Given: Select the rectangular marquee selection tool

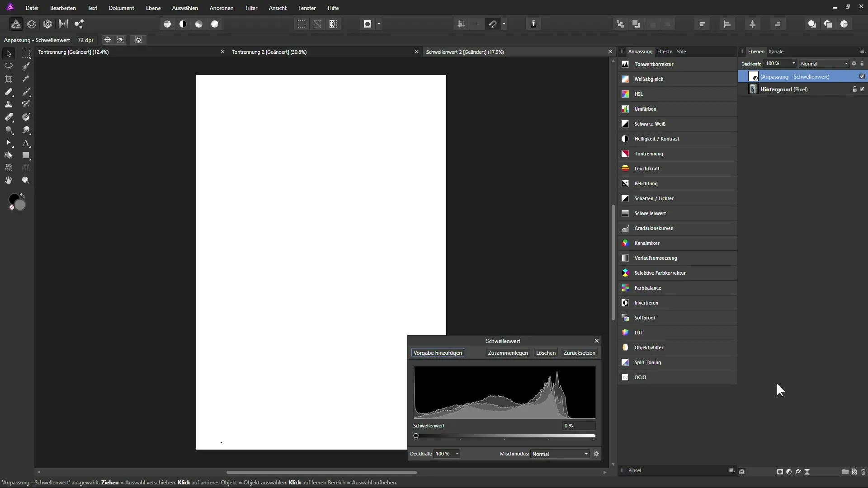Looking at the screenshot, I should 26,54.
